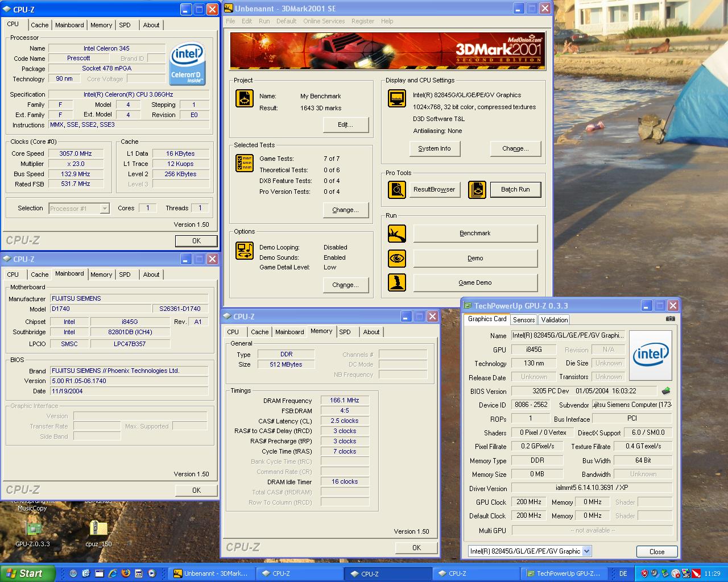Click the Close button in GPU-Z
Viewport: 728px width, 582px height.
(657, 551)
